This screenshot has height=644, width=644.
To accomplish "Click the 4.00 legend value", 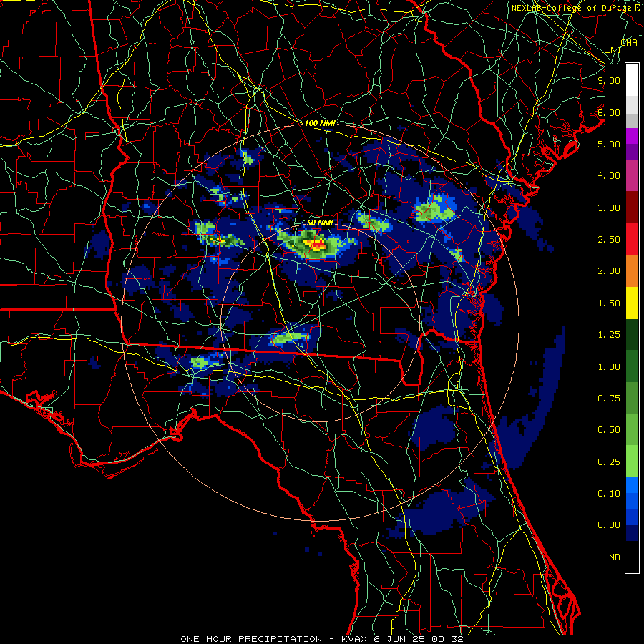I will (609, 176).
